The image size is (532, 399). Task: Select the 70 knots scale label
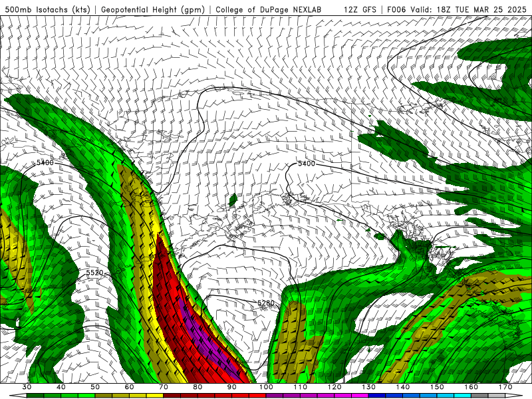click(164, 387)
